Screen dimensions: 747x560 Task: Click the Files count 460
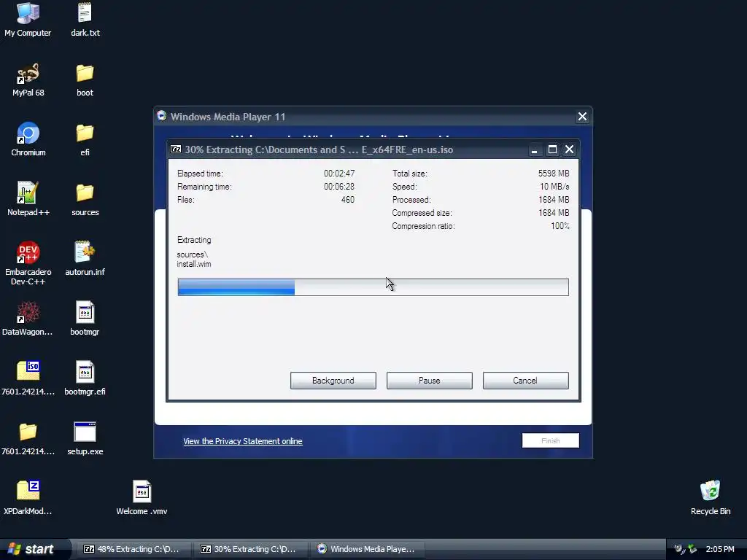(348, 200)
